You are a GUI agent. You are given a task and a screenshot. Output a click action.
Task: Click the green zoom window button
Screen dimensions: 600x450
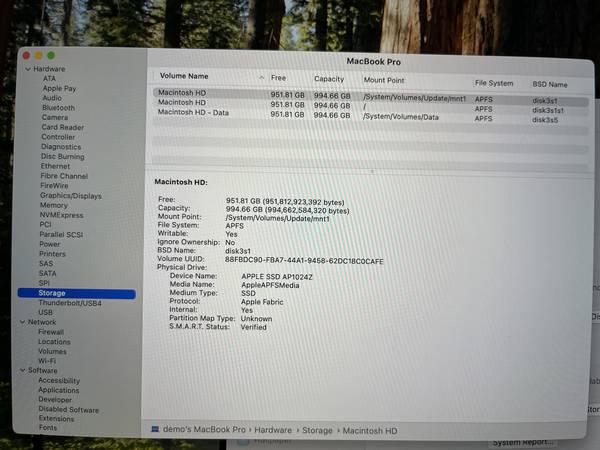51,55
